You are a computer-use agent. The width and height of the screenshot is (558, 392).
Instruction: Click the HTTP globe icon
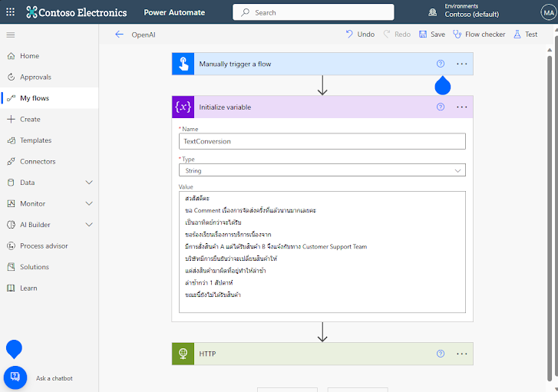pyautogui.click(x=183, y=354)
